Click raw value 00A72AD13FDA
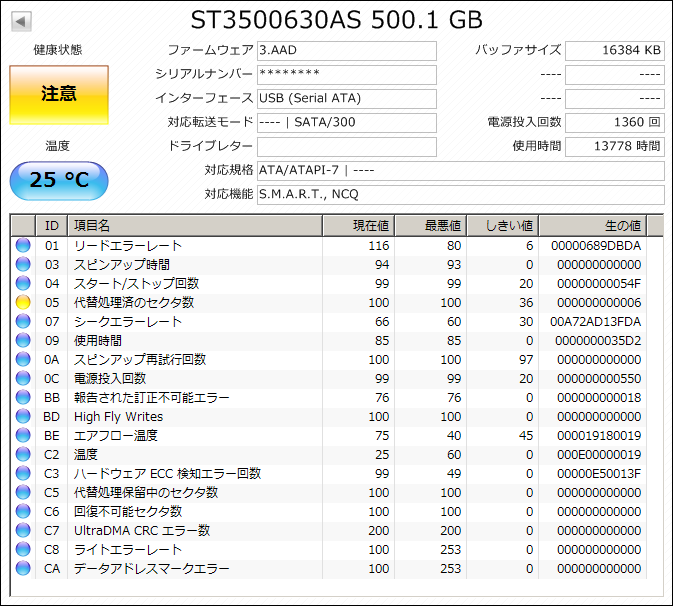Viewport: 673px width, 606px height. click(x=596, y=321)
